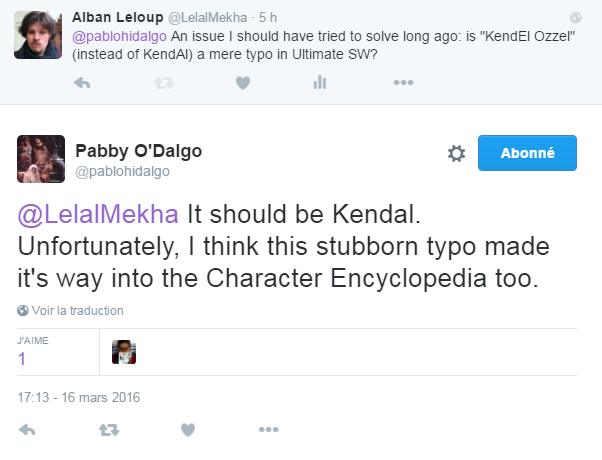The image size is (602, 460).
Task: Open more options under Pabby's tweet
Action: click(x=268, y=429)
